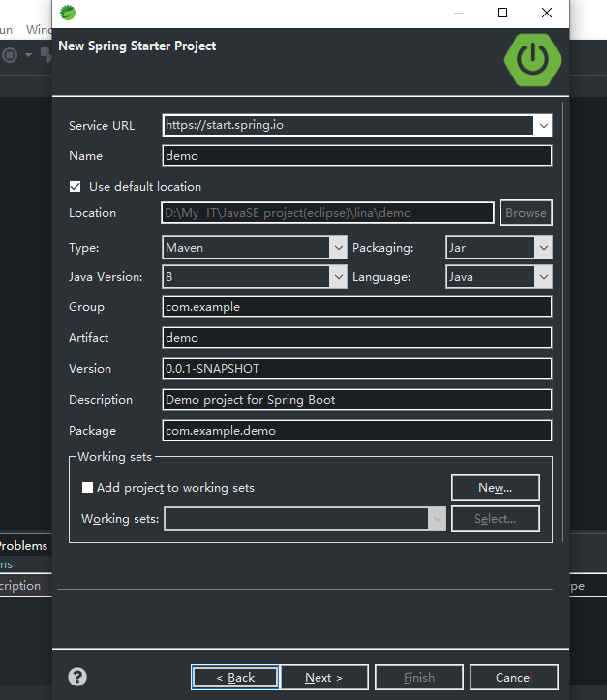Maximize the dialog window
The image size is (607, 700).
pos(502,13)
